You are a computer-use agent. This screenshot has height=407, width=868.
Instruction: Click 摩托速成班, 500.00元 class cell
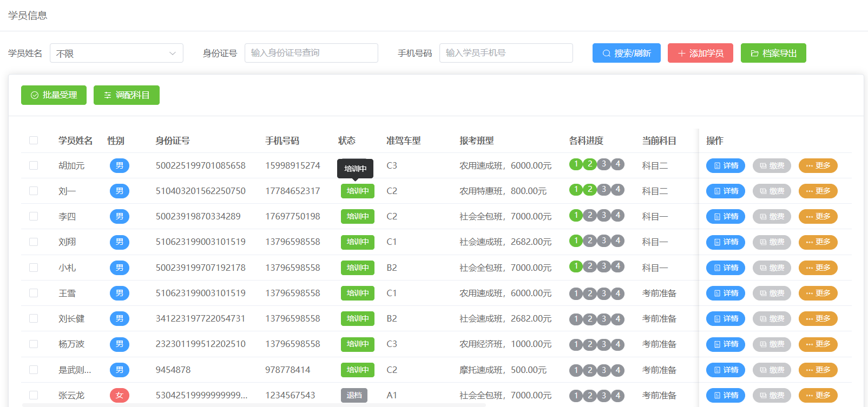503,370
